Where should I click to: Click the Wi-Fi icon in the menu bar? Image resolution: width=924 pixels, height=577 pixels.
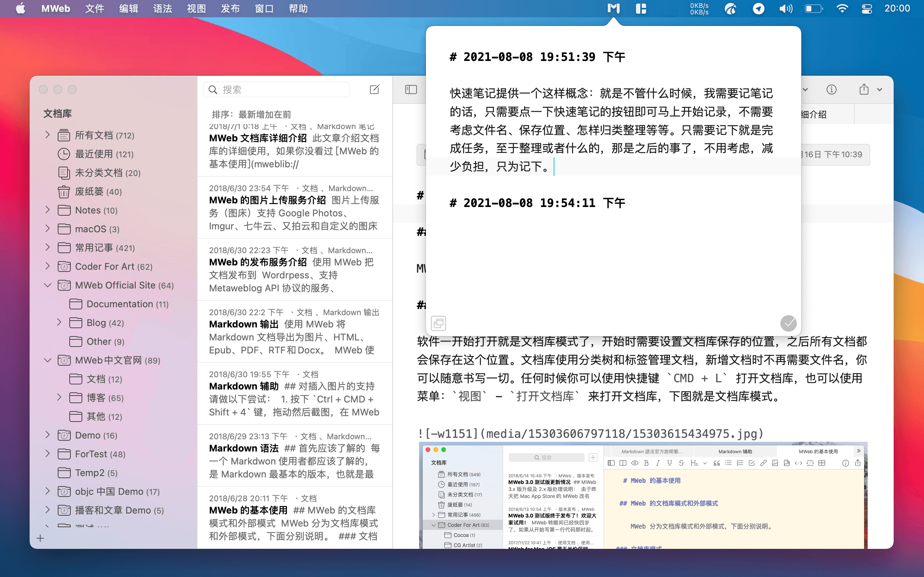[842, 8]
